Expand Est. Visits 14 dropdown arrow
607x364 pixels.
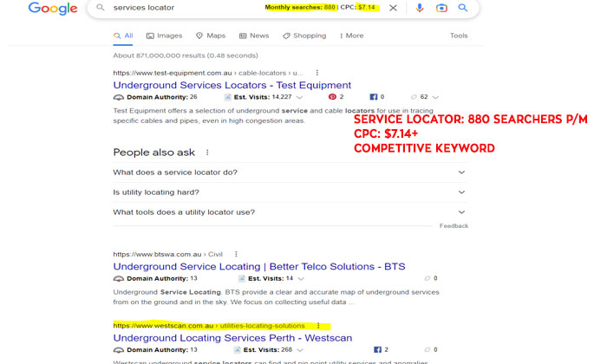pos(301,279)
